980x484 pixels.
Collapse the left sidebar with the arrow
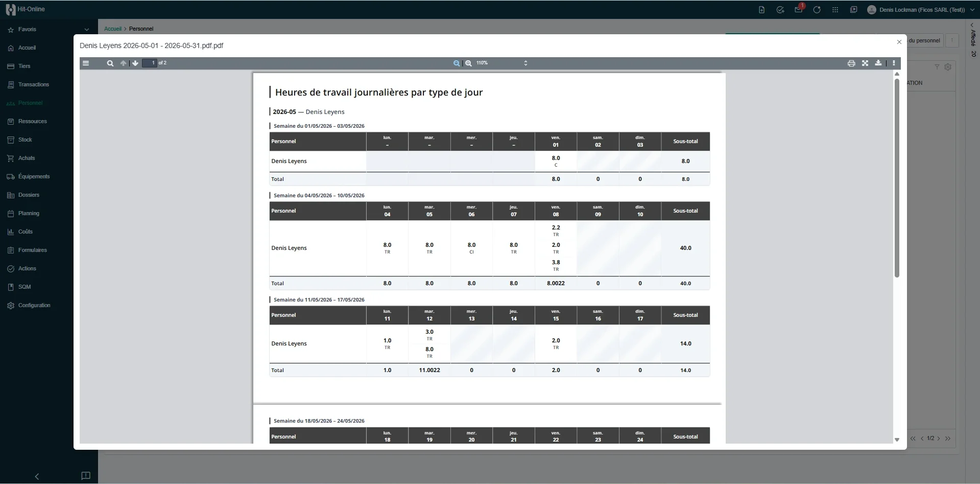(x=37, y=476)
